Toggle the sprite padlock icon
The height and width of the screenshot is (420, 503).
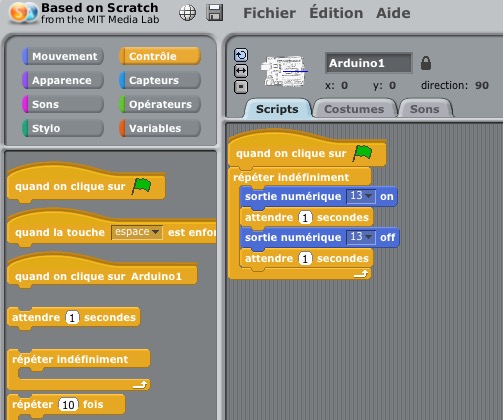coord(426,63)
